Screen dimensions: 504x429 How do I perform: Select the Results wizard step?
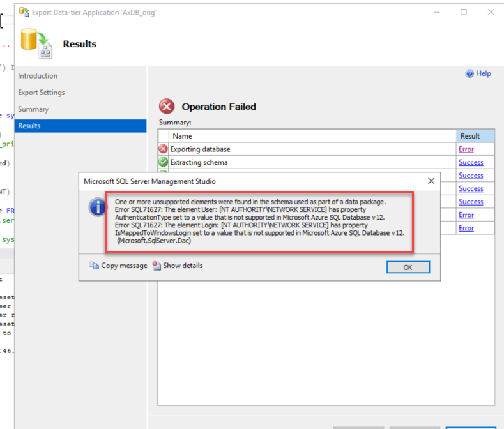tap(80, 126)
